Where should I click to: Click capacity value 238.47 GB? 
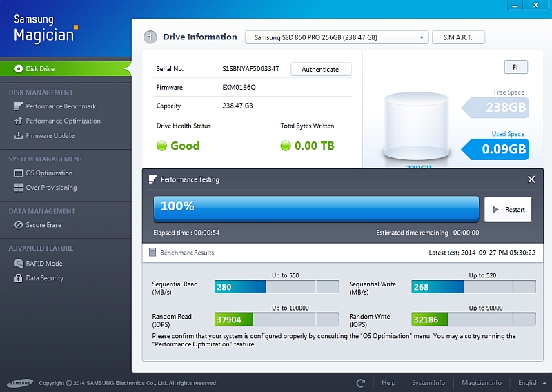pos(237,106)
